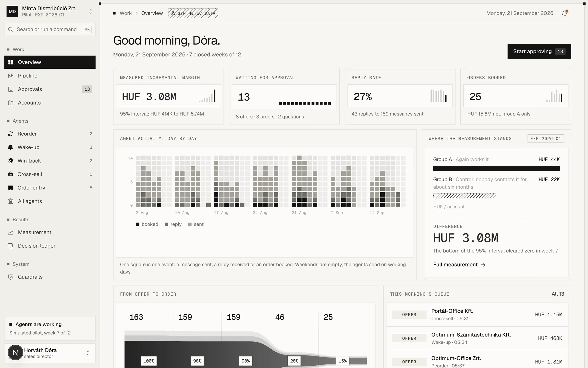Click the Decision ledger scroll icon

11,246
